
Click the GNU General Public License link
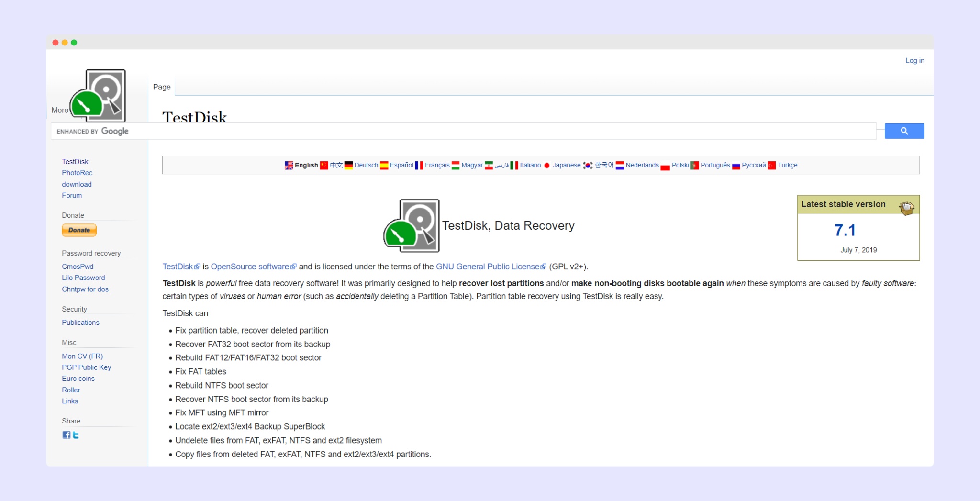(x=487, y=267)
